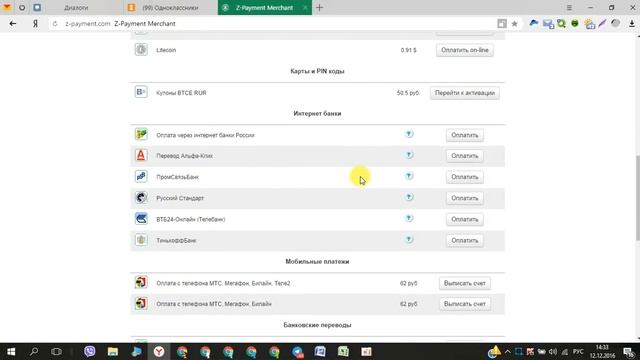
Task: Click the VTB24-Online logo icon
Action: [141, 219]
